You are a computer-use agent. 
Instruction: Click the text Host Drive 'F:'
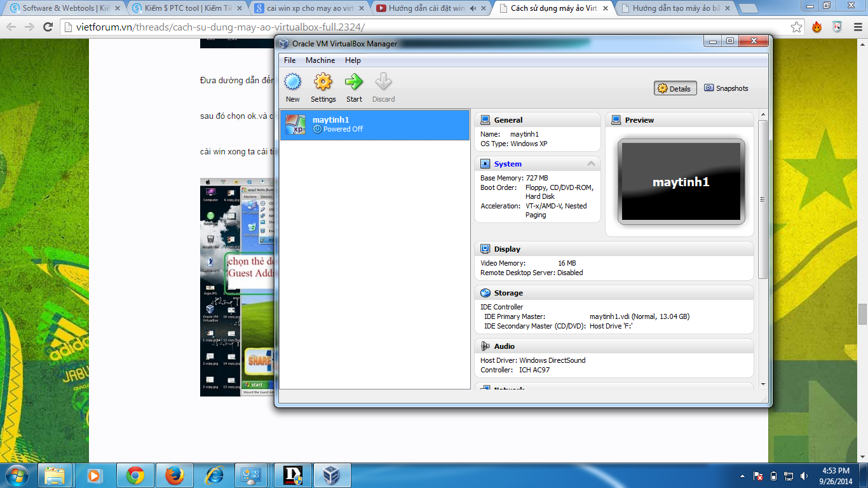pos(611,326)
